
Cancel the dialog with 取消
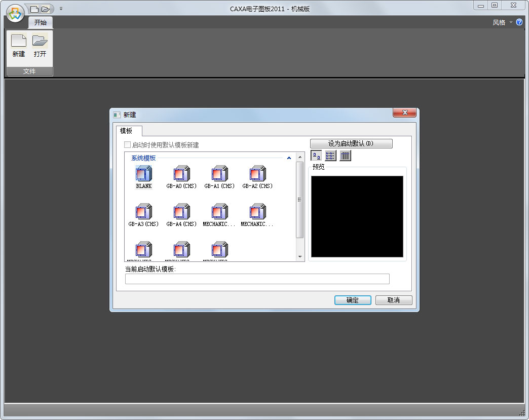[394, 300]
